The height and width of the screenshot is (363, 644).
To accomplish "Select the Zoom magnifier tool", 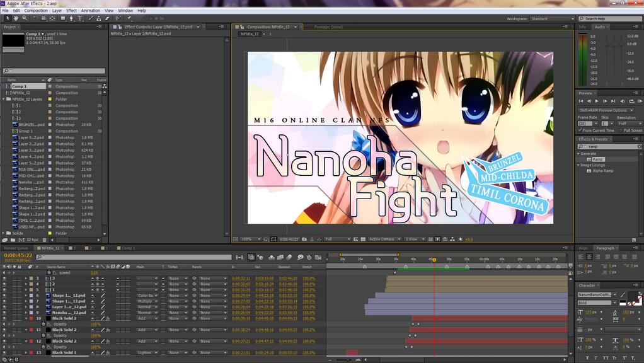I will [25, 18].
